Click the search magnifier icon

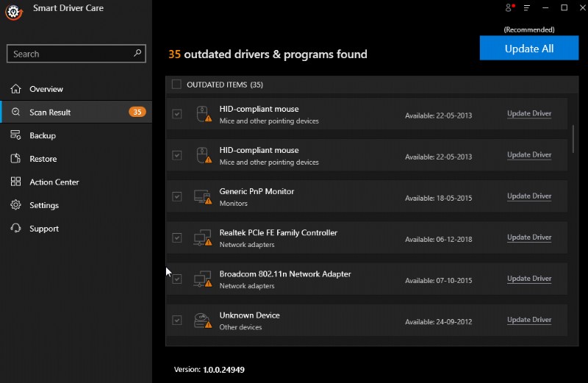[137, 54]
